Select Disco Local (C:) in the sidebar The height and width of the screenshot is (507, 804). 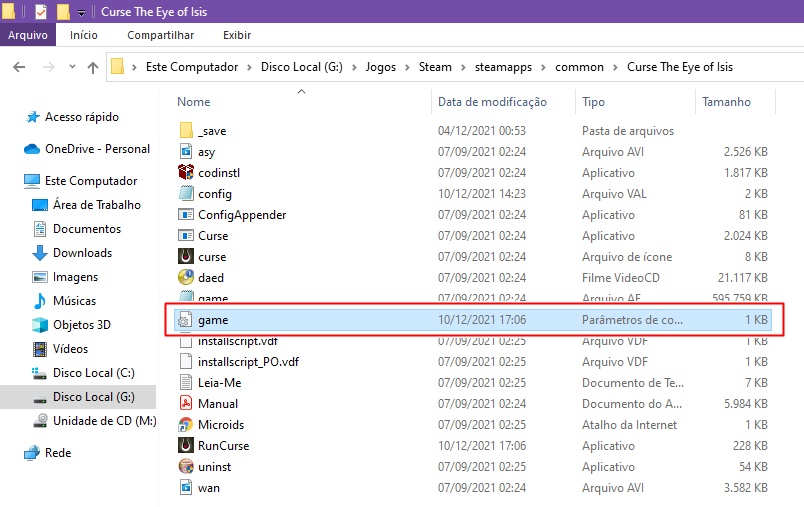(93, 373)
